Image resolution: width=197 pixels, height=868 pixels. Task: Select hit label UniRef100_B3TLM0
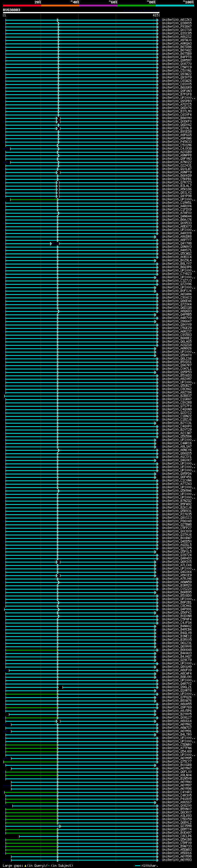177,111
